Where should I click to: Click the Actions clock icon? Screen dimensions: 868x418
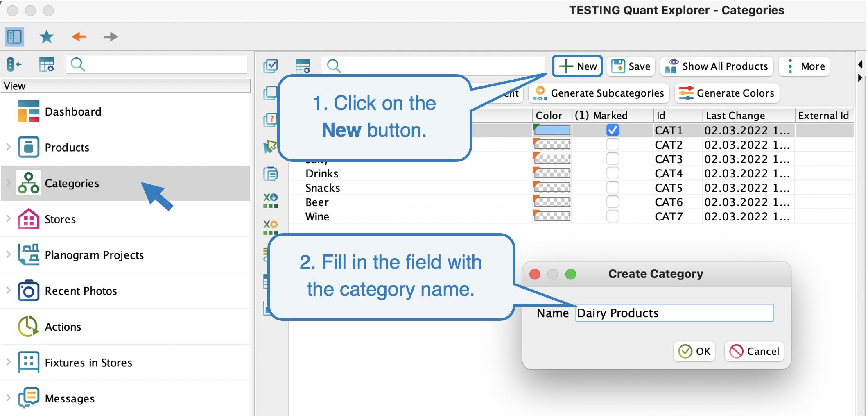[29, 327]
